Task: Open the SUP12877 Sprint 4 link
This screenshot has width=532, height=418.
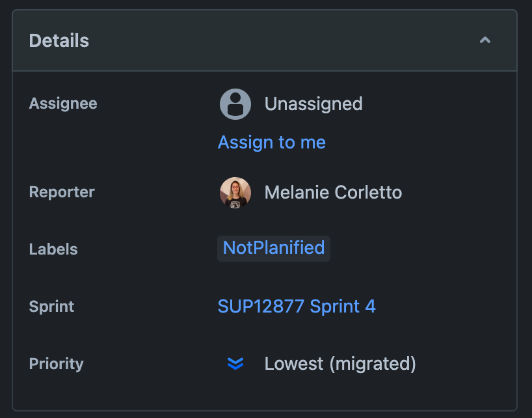Action: pyautogui.click(x=297, y=306)
